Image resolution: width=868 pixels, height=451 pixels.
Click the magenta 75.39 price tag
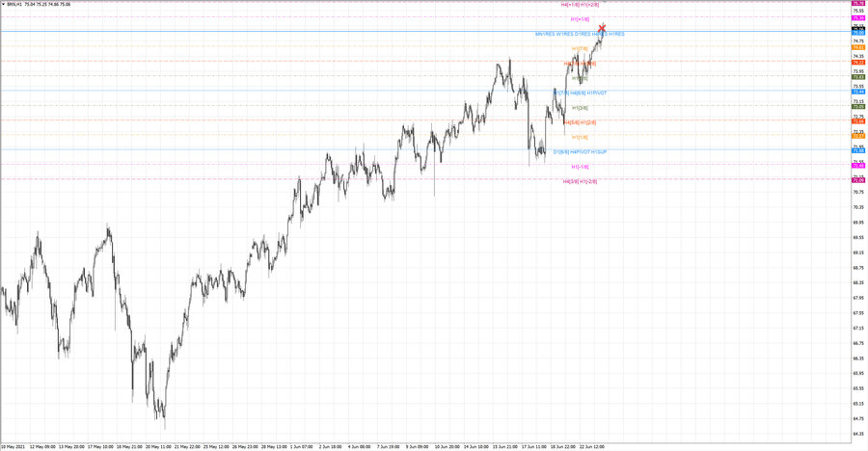(858, 18)
